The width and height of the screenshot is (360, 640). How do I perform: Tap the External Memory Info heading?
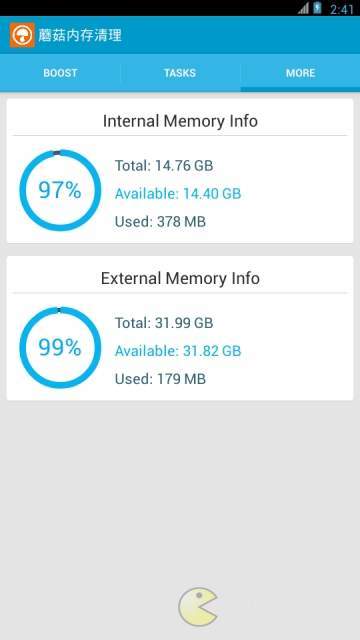(x=180, y=278)
